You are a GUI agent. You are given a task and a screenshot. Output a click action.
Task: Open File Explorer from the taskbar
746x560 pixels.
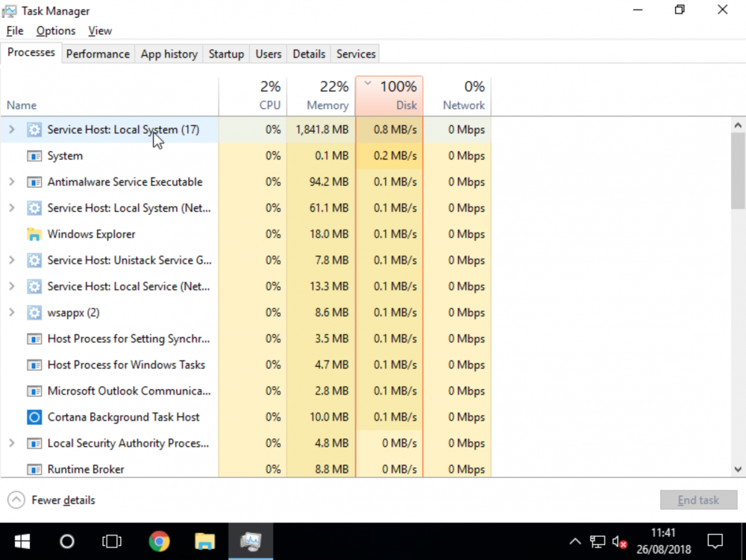tap(204, 541)
